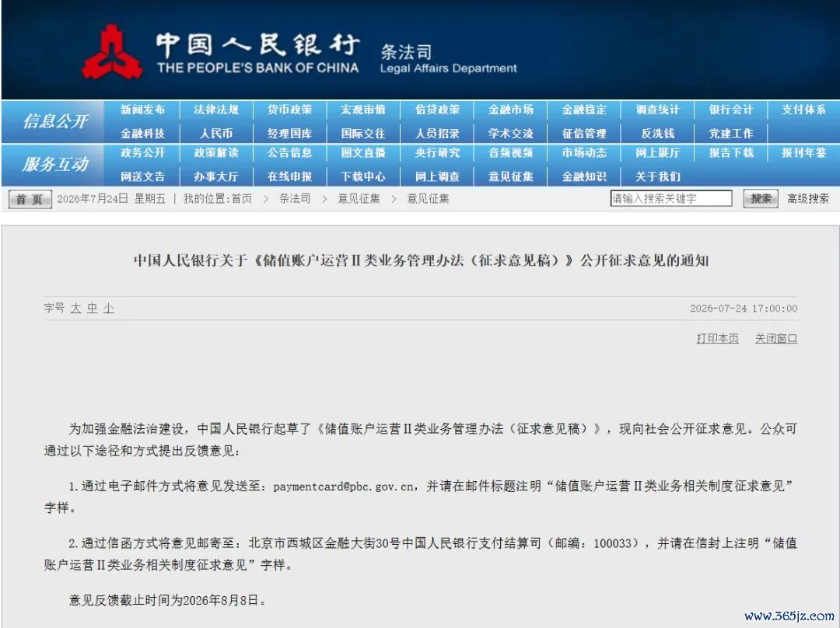Click the 首页 home button
Screen dimensions: 840x628
point(30,199)
